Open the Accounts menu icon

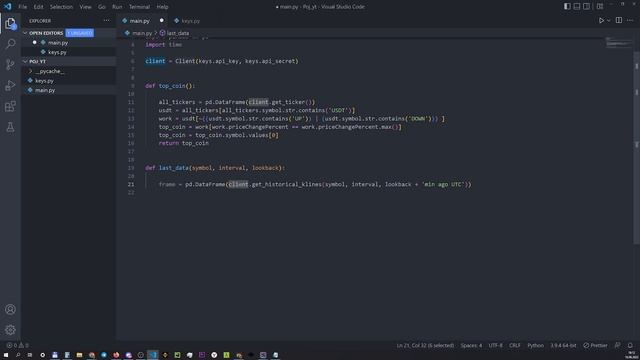tap(10, 309)
